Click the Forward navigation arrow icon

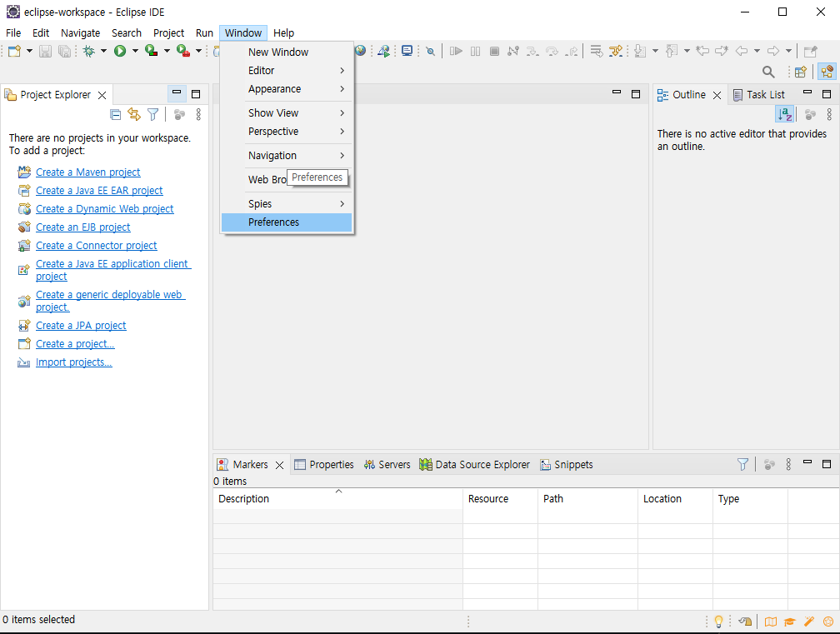click(x=773, y=51)
